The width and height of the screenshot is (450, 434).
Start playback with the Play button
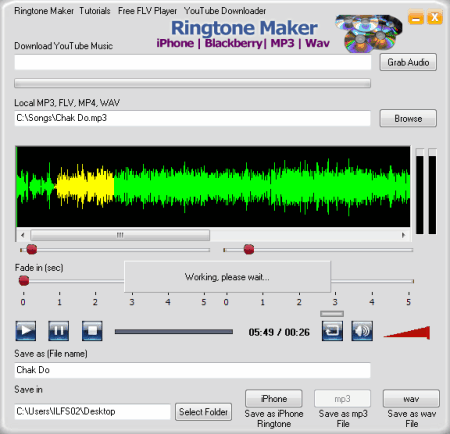coord(26,331)
